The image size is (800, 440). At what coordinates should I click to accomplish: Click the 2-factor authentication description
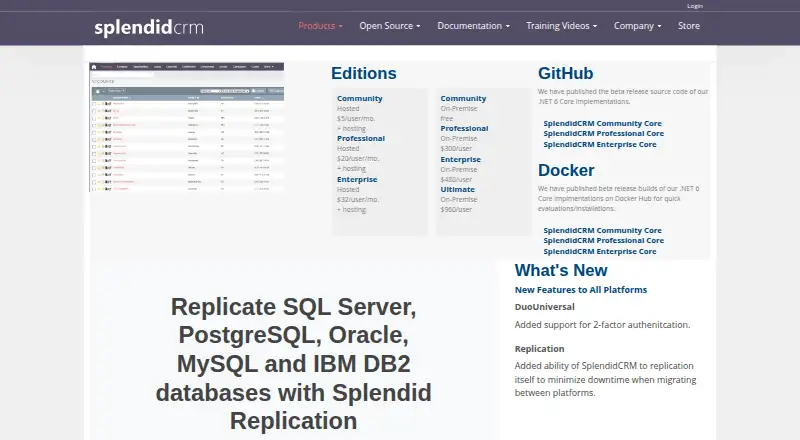(602, 325)
